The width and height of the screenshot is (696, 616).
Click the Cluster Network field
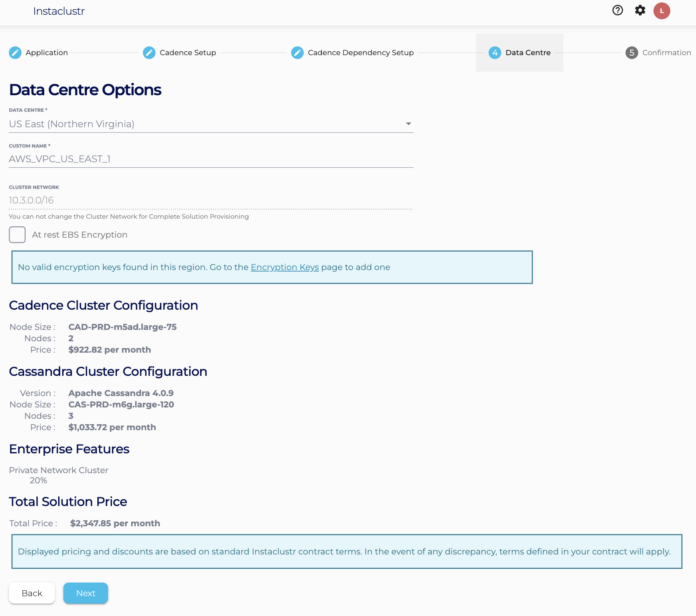pyautogui.click(x=211, y=200)
